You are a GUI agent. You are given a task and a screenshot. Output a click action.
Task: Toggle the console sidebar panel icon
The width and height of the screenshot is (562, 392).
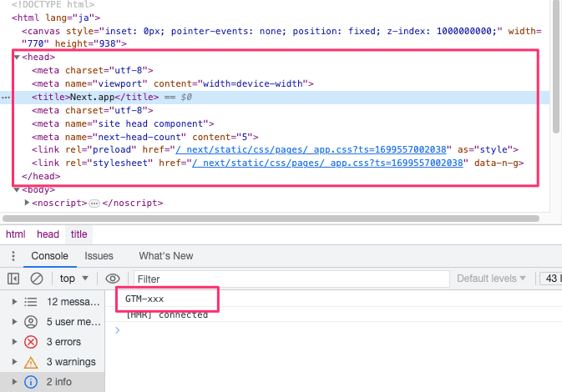click(x=13, y=279)
